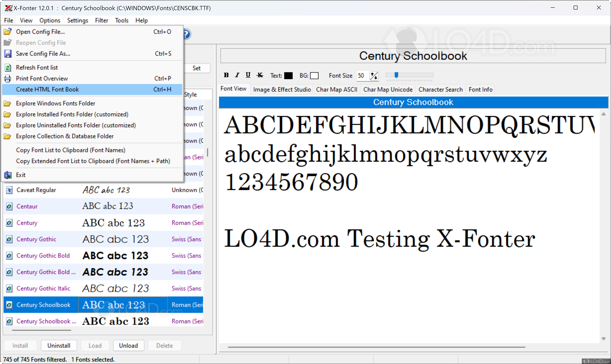Select Century Gothic Italic in the font list
Screen dimensions: 611x364
point(43,288)
